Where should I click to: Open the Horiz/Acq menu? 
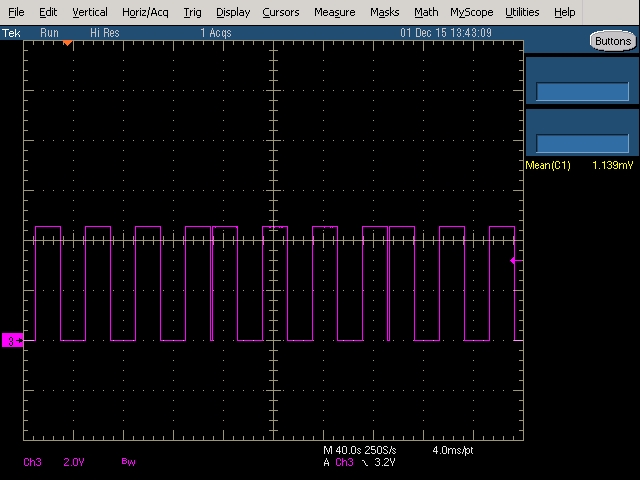coord(145,12)
